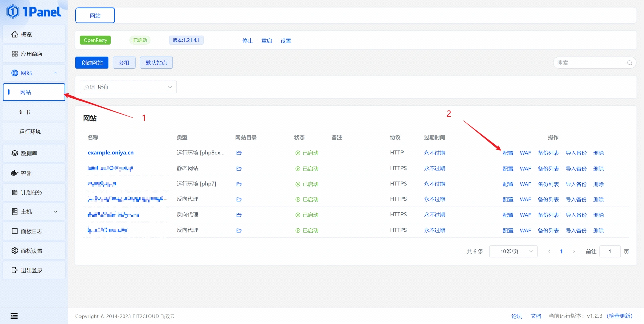Click 已启动 status of example.oniya.cn
This screenshot has height=324, width=644.
click(x=307, y=153)
